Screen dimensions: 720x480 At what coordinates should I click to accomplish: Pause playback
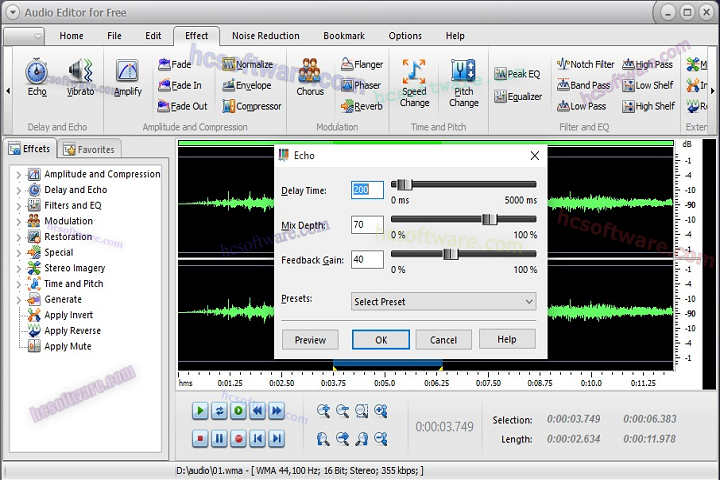coord(219,439)
